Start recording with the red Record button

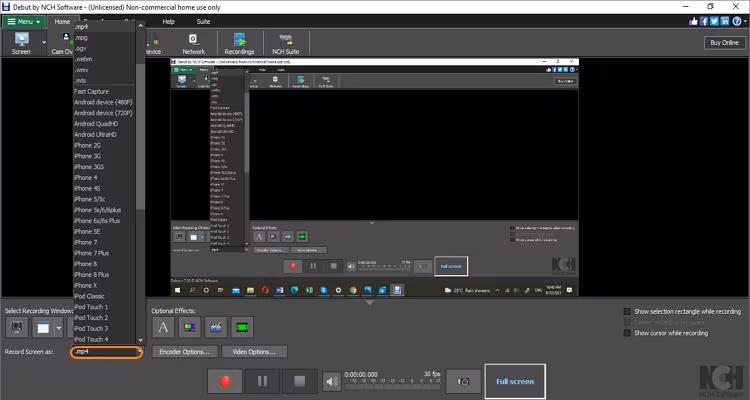tap(225, 381)
